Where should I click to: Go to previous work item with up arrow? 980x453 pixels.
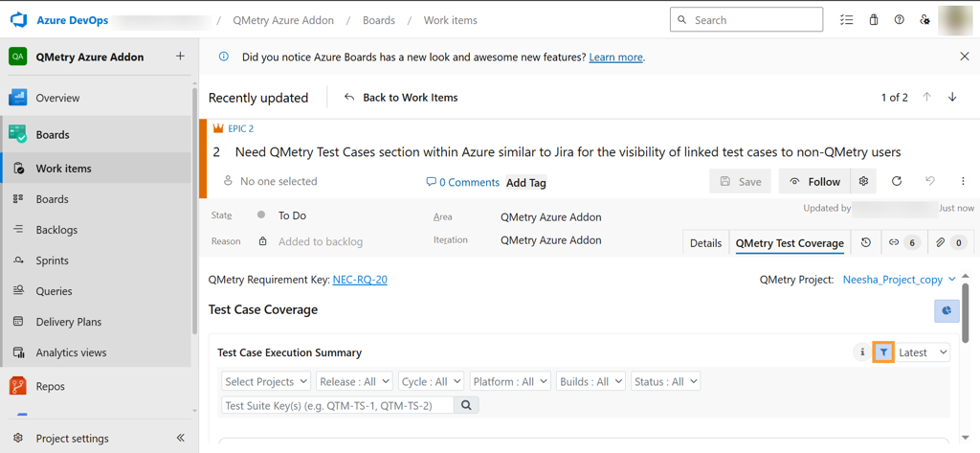pyautogui.click(x=926, y=97)
